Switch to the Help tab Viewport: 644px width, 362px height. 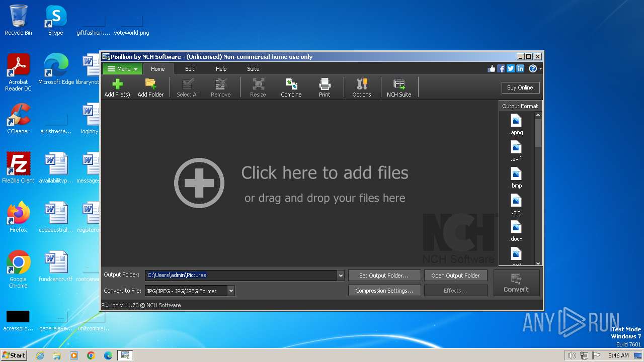pos(221,69)
